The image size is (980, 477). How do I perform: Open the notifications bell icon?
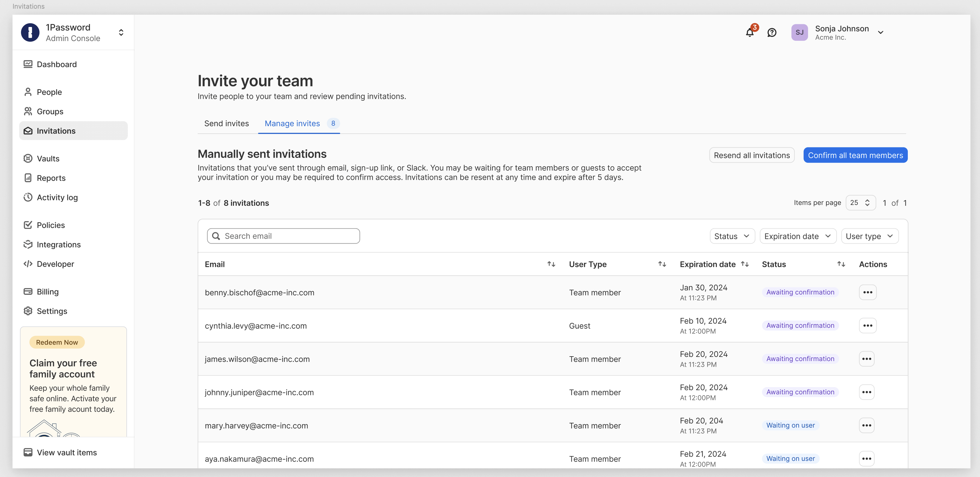(749, 32)
